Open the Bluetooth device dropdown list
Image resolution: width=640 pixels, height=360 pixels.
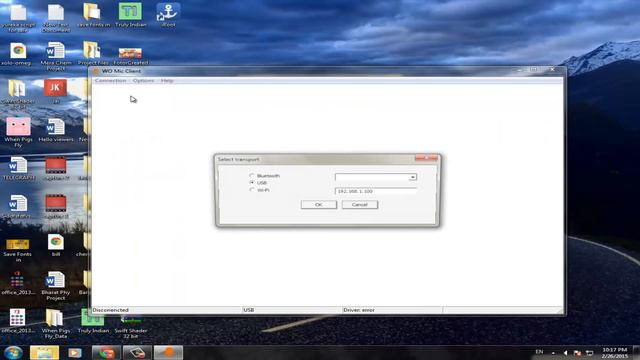coord(413,177)
